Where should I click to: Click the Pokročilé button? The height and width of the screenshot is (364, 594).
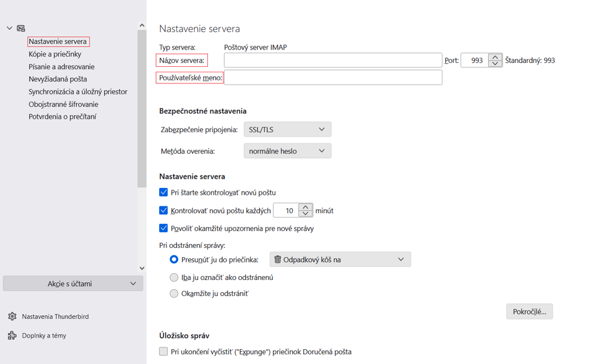click(x=529, y=311)
